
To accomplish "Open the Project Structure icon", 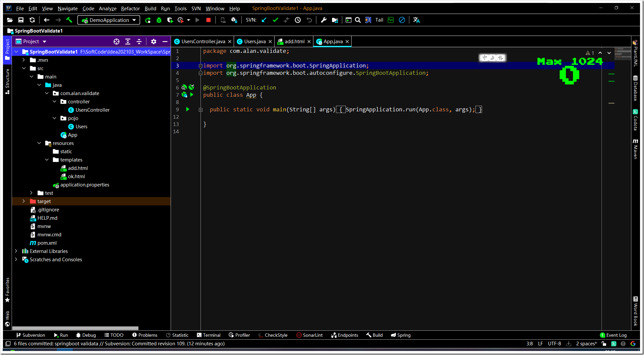I will 335,20.
